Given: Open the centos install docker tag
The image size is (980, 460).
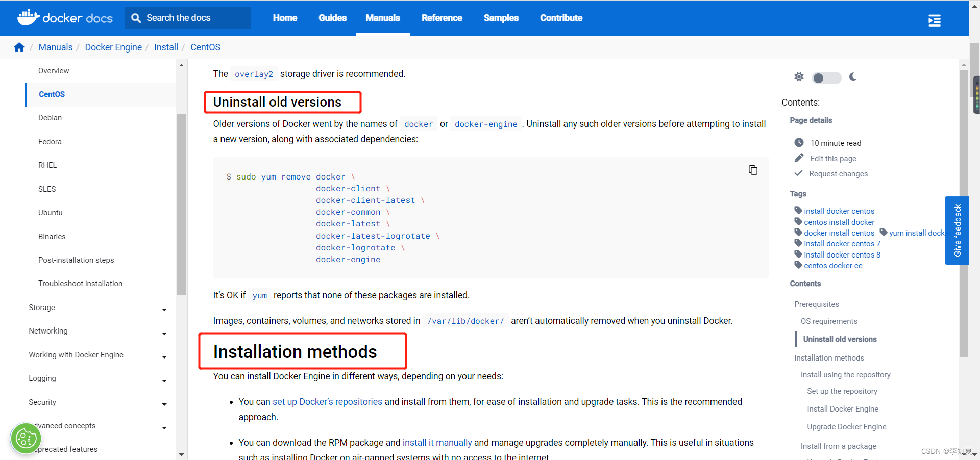Looking at the screenshot, I should [839, 222].
